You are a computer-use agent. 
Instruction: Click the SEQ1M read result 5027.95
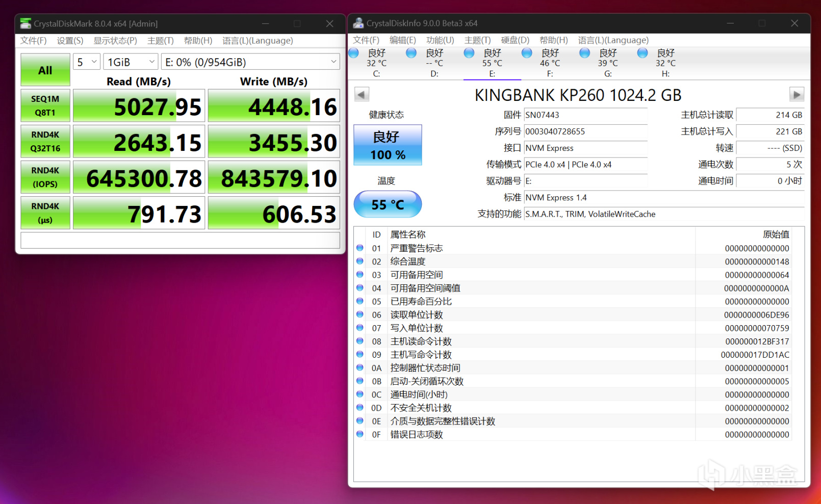tap(139, 105)
